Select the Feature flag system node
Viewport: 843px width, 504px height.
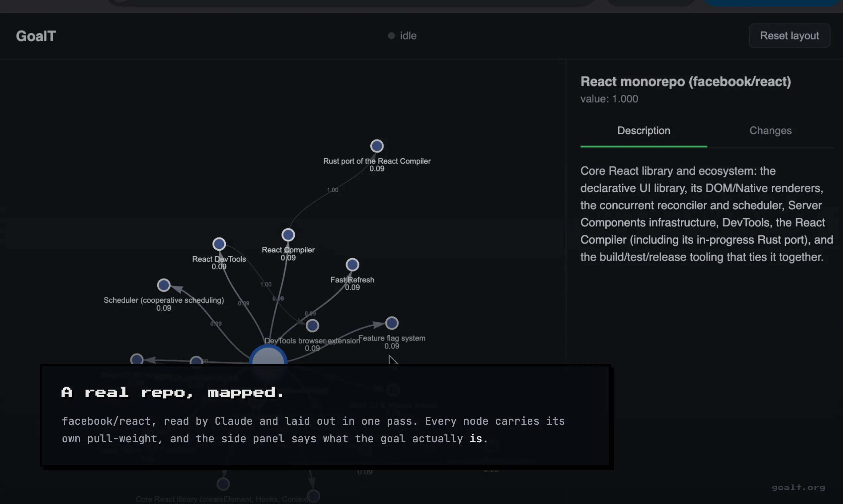point(392,323)
